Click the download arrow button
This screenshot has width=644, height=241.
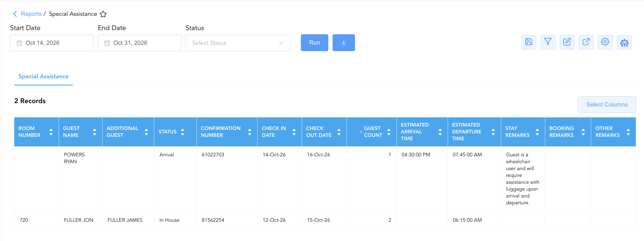tap(344, 43)
